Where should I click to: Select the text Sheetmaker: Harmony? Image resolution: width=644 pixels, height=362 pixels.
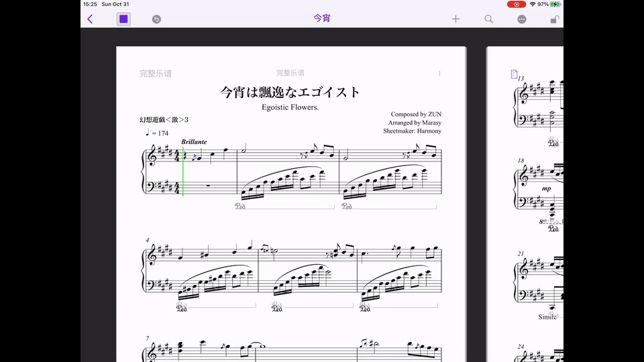click(x=413, y=131)
